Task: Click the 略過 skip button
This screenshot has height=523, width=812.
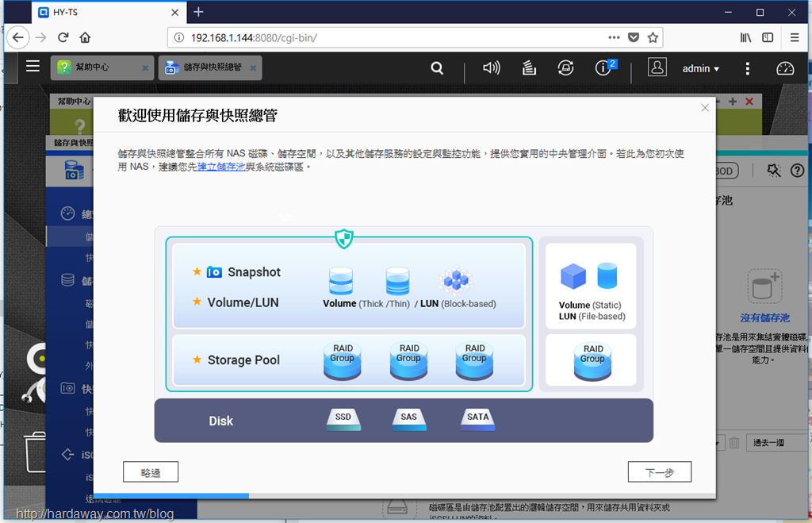Action: 151,472
